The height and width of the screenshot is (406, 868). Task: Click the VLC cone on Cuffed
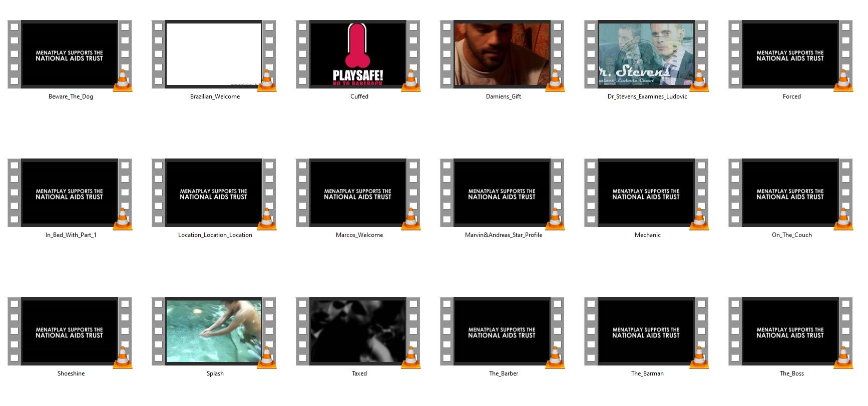point(411,80)
